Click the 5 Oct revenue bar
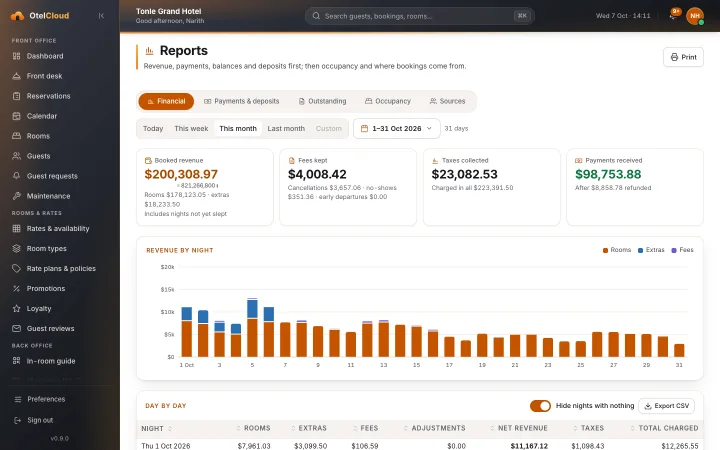This screenshot has width=720, height=450. pyautogui.click(x=252, y=327)
